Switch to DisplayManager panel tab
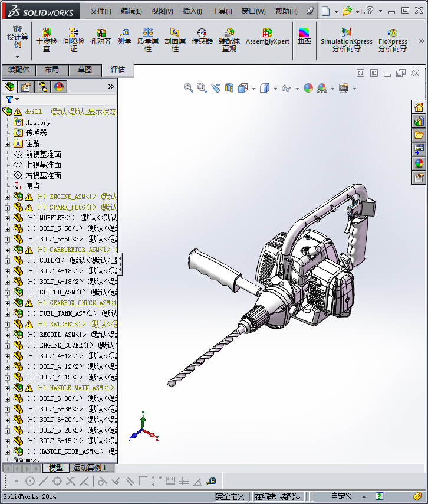The height and width of the screenshot is (504, 428). [59, 87]
